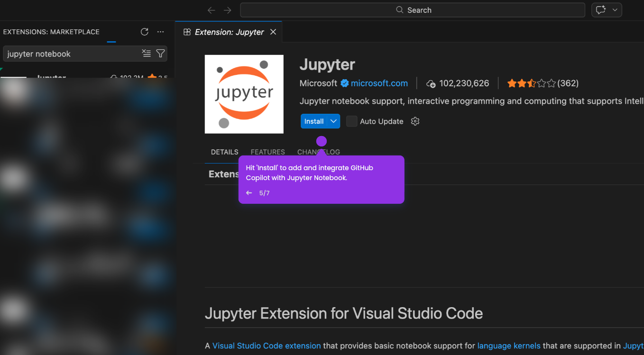Switch to the FEATURES tab
Image resolution: width=644 pixels, height=355 pixels.
tap(268, 152)
